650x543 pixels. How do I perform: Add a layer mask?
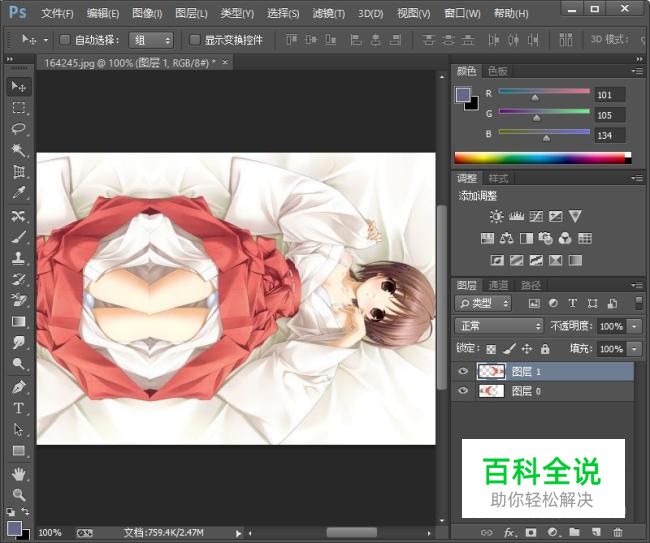pos(531,532)
